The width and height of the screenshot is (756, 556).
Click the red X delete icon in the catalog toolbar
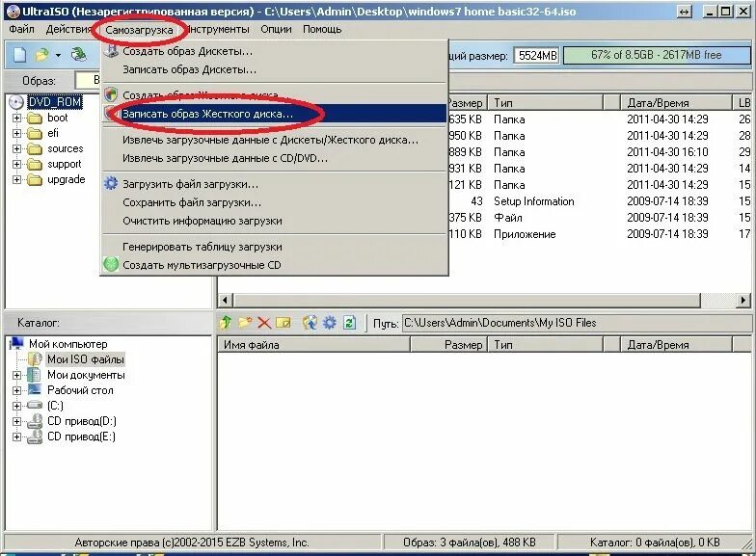pos(264,322)
